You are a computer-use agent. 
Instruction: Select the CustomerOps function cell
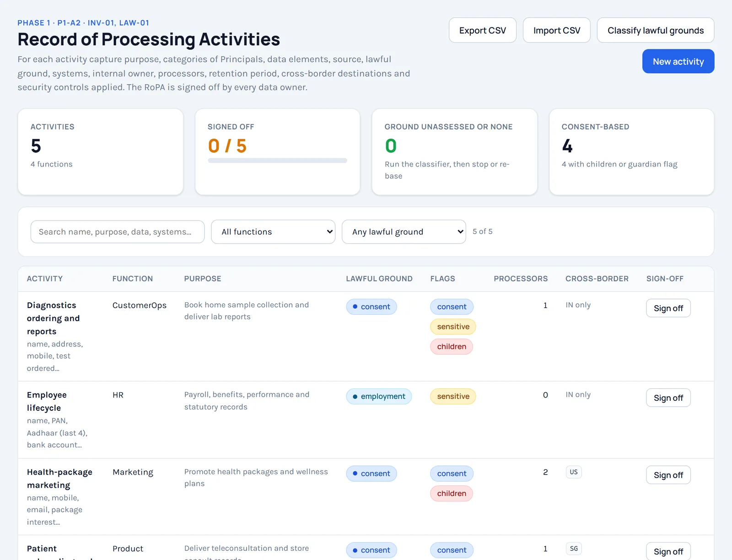coord(140,305)
